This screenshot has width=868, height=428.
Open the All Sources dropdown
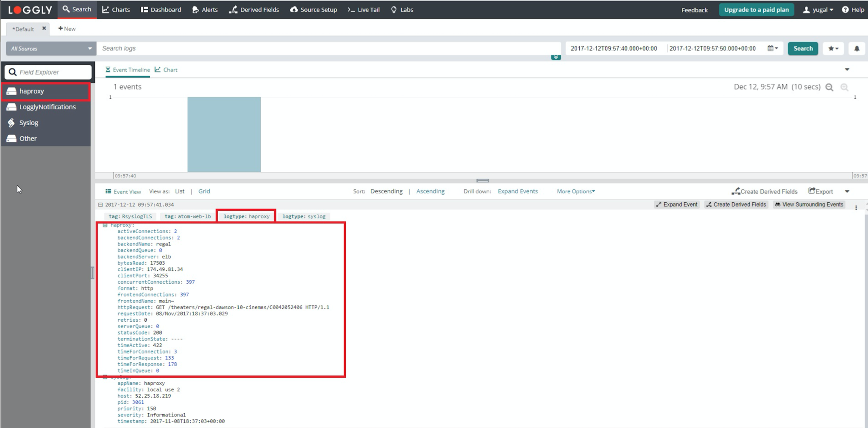click(x=50, y=48)
